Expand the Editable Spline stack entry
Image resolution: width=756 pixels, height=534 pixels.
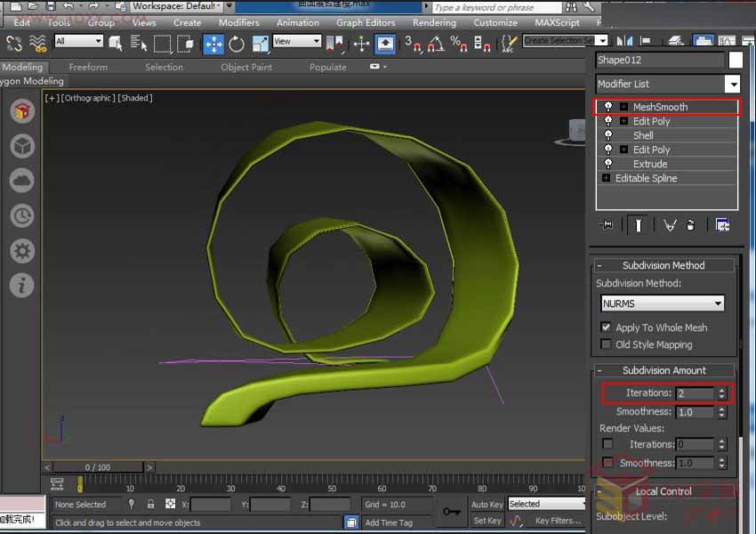coord(606,178)
